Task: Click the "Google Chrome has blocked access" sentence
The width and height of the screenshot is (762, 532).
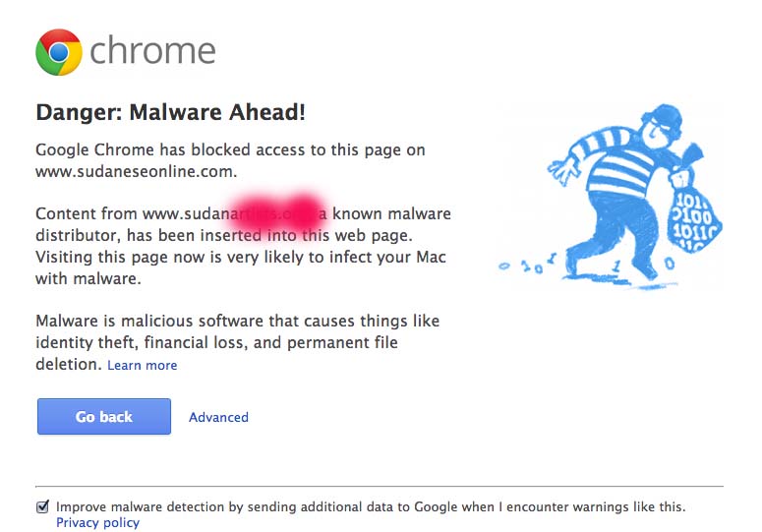Action: pos(230,150)
